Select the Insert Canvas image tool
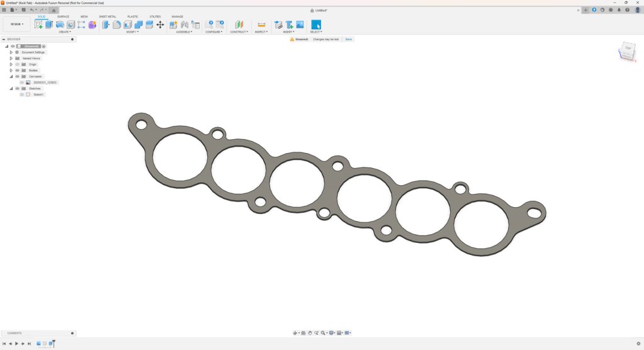Image resolution: width=644 pixels, height=350 pixels. [x=300, y=25]
